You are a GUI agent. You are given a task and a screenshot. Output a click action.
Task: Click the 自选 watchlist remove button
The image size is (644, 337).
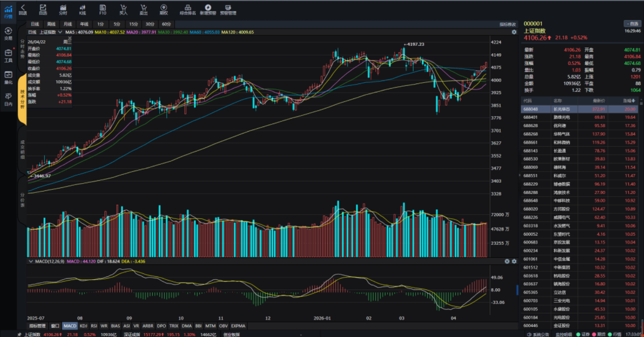632,24
